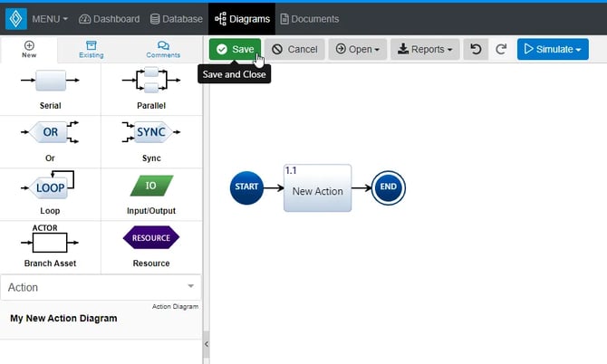Open Documents view
607x364 pixels.
coord(309,19)
